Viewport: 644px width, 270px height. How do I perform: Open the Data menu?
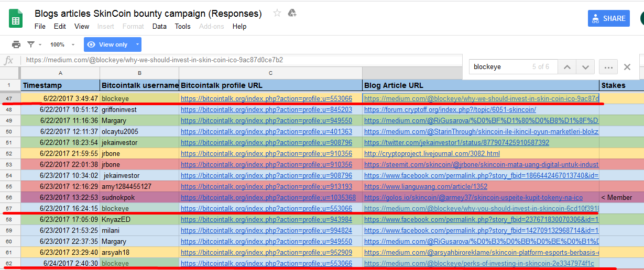pyautogui.click(x=159, y=26)
